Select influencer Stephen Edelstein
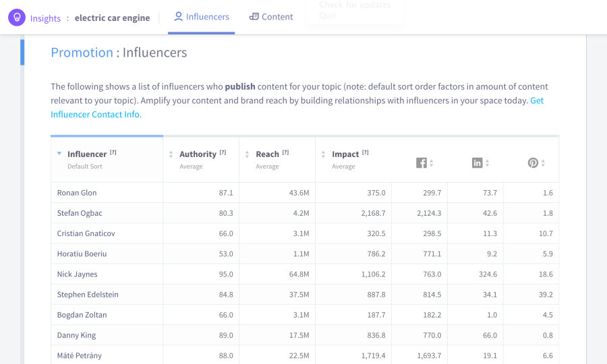Screen dimensions: 607x364 (x=88, y=295)
